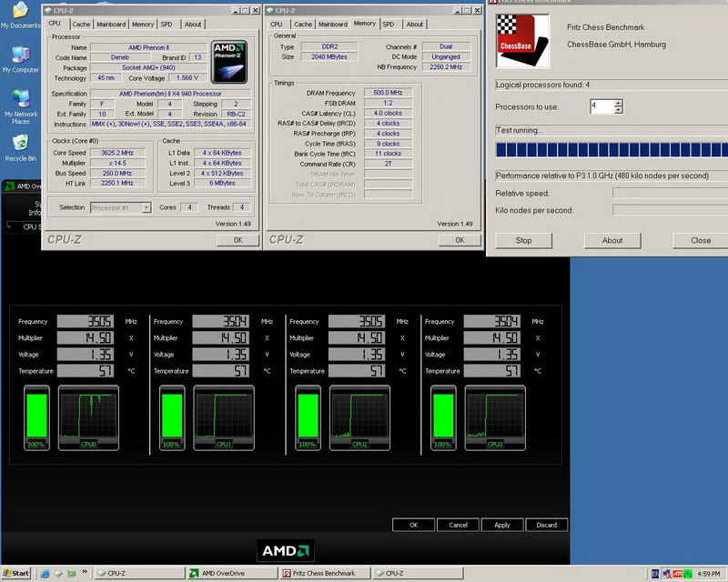Open SPD tab in right CPU-Z window
The width and height of the screenshot is (728, 582).
(x=389, y=25)
